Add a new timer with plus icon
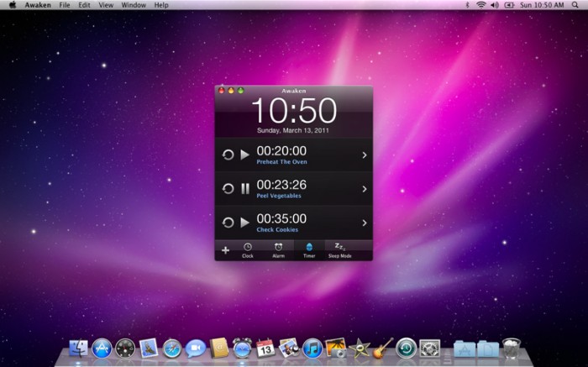Viewport: 588px width, 367px height. (x=225, y=249)
